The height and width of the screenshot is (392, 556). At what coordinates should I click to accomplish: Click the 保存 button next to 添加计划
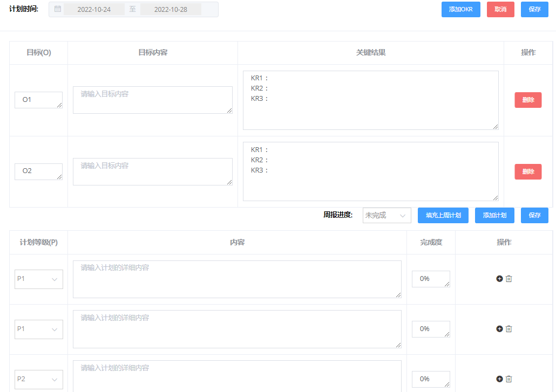click(534, 215)
